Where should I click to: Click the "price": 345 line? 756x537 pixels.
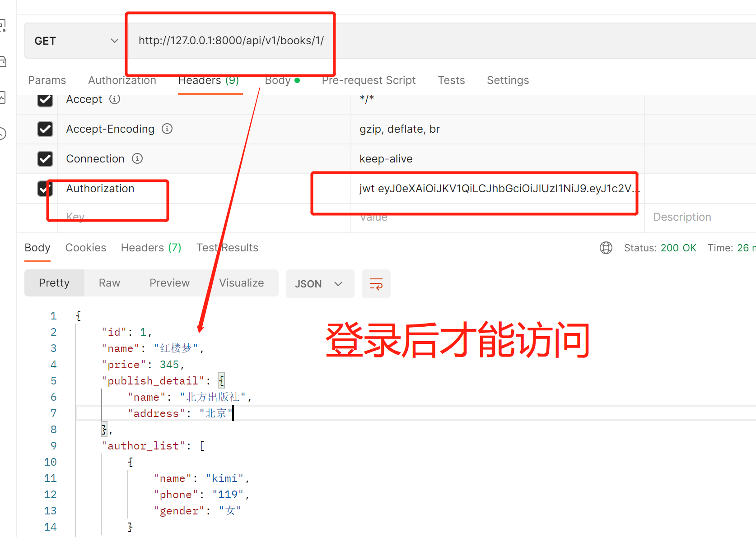[x=143, y=365]
